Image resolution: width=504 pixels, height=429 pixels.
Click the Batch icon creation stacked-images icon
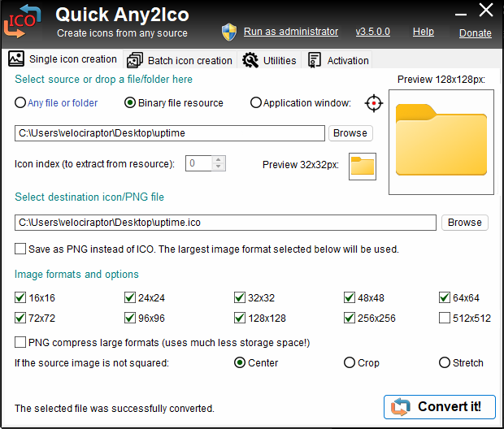coord(135,60)
